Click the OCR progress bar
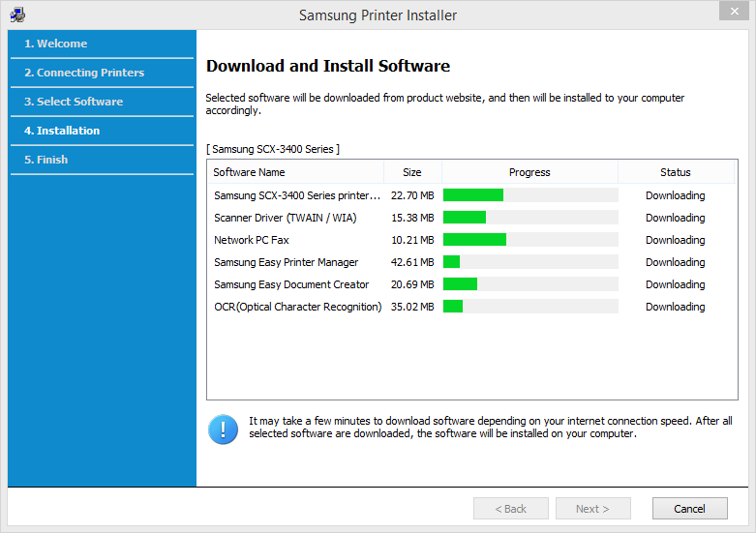 [530, 307]
